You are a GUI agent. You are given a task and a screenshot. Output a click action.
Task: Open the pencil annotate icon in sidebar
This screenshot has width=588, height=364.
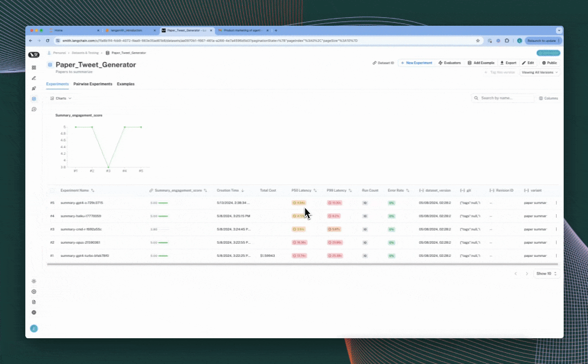pyautogui.click(x=34, y=78)
